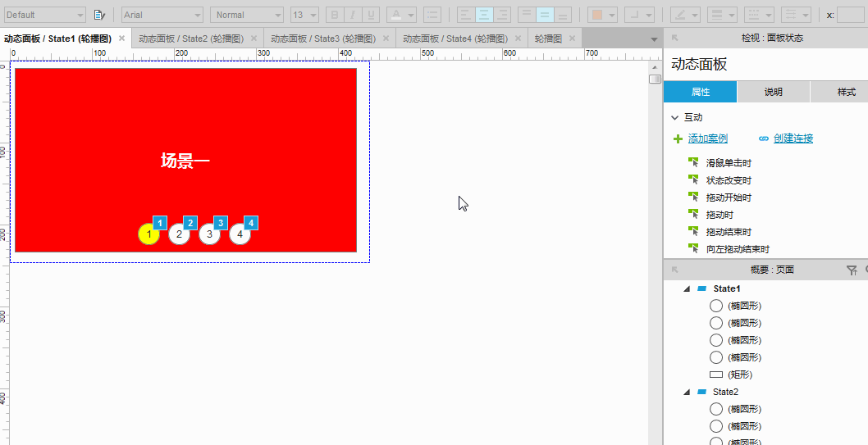Open the Normal font weight dropdown
This screenshot has height=445, width=868.
tap(247, 15)
